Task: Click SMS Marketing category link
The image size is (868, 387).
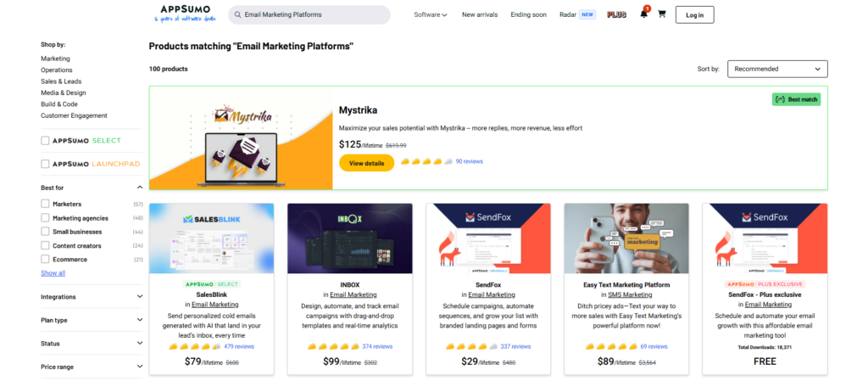Action: (630, 295)
